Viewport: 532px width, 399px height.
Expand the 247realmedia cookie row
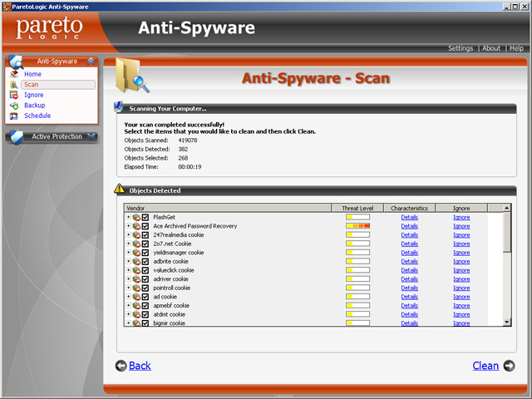[x=129, y=234]
